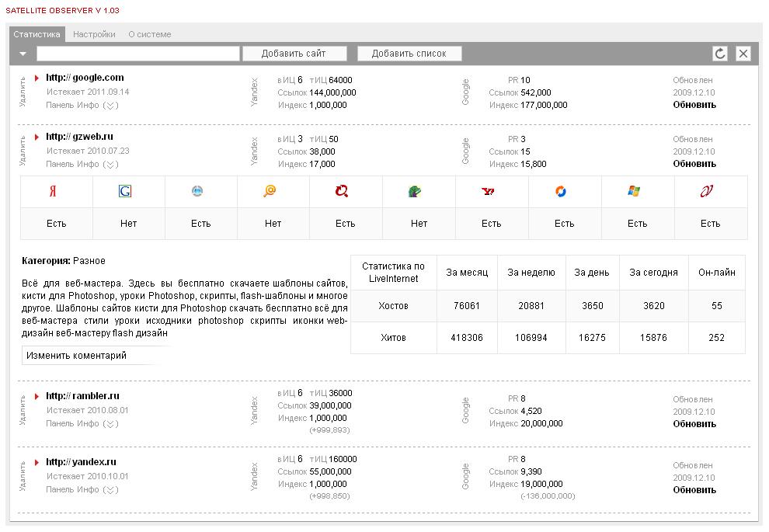Click the Хитов monthly value 418306
Image resolution: width=769 pixels, height=532 pixels.
pyautogui.click(x=467, y=338)
